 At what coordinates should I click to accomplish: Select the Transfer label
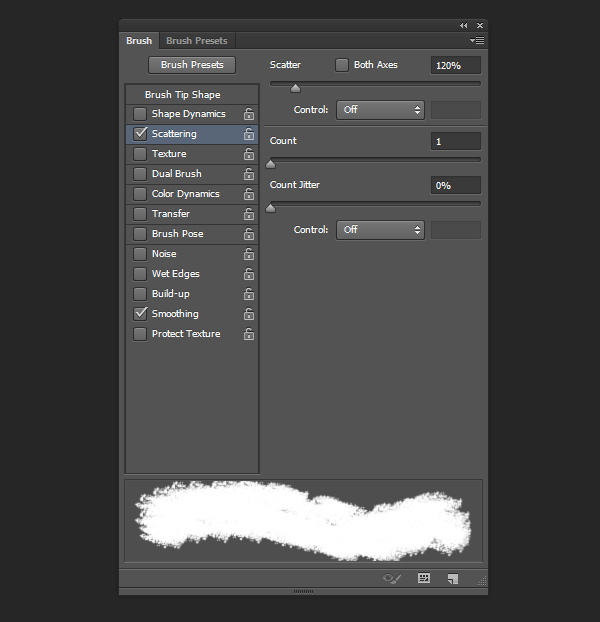coord(171,214)
